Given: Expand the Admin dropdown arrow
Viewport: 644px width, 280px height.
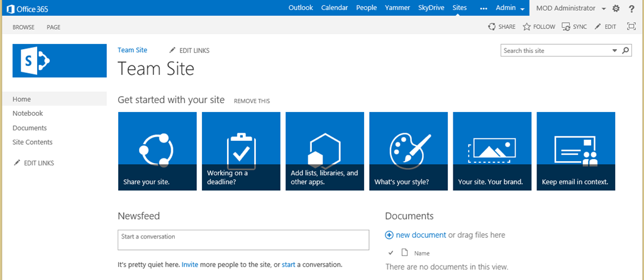Looking at the screenshot, I should point(523,9).
